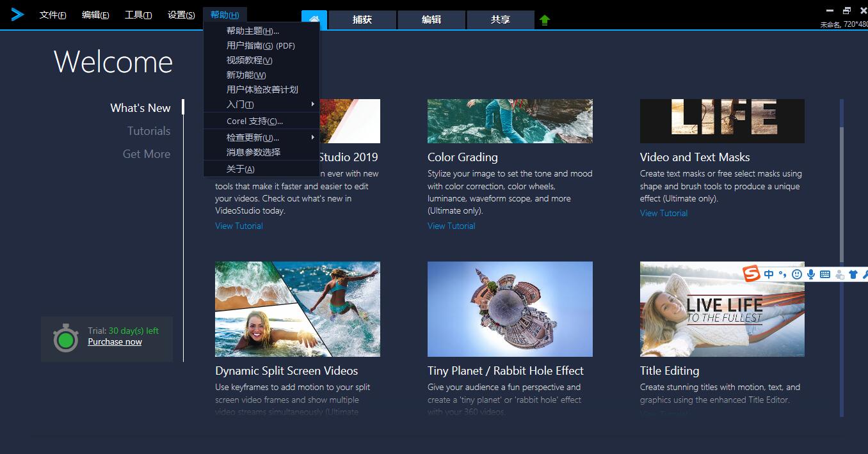Open 关于 about entry
868x454 pixels.
tap(261, 169)
